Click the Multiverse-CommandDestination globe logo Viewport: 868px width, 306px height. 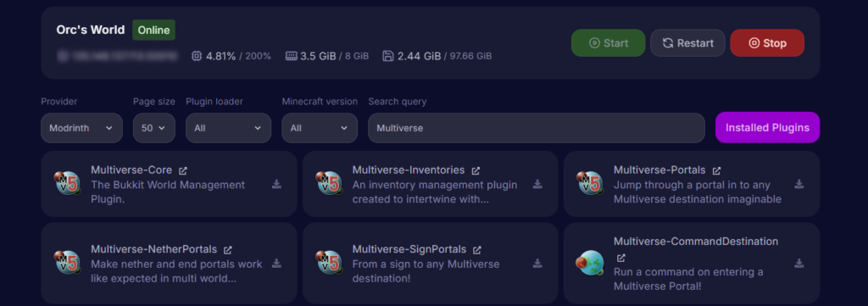tap(590, 262)
